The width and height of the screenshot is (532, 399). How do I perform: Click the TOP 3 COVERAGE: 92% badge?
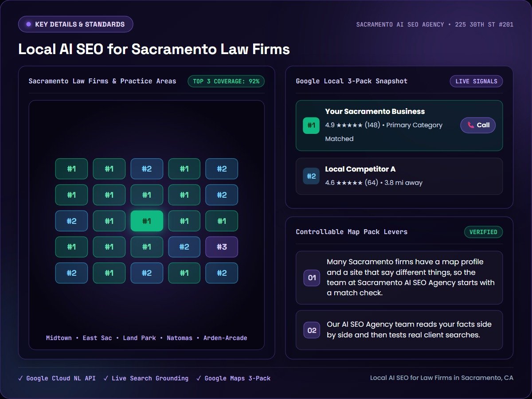[226, 81]
